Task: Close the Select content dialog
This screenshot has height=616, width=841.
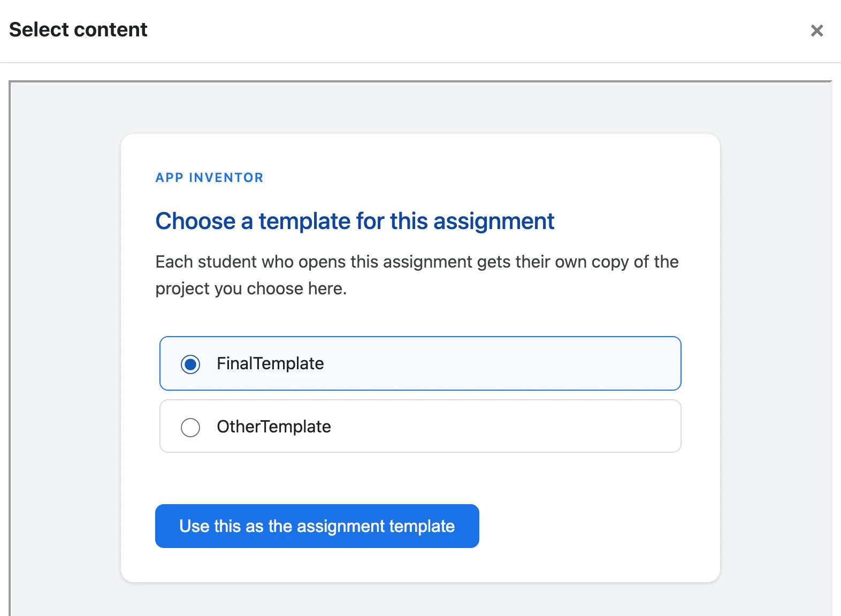Action: click(x=816, y=31)
